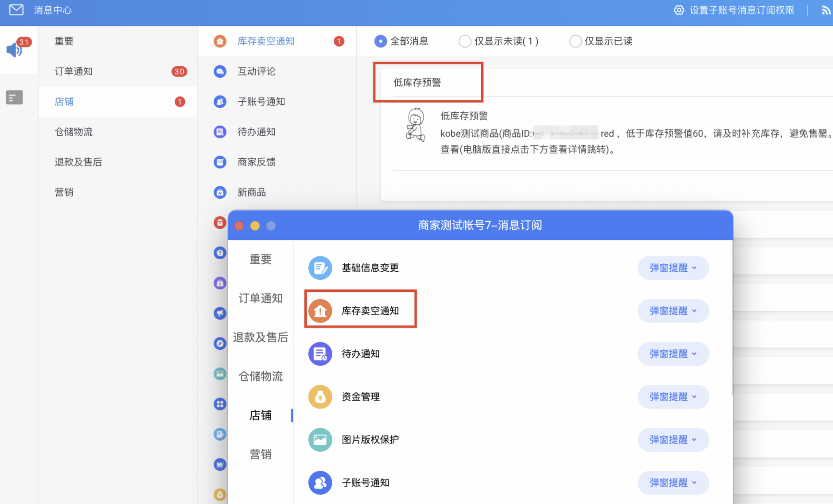The width and height of the screenshot is (833, 504).
Task: Switch to 营销 tab in subscription dialog
Action: point(261,454)
